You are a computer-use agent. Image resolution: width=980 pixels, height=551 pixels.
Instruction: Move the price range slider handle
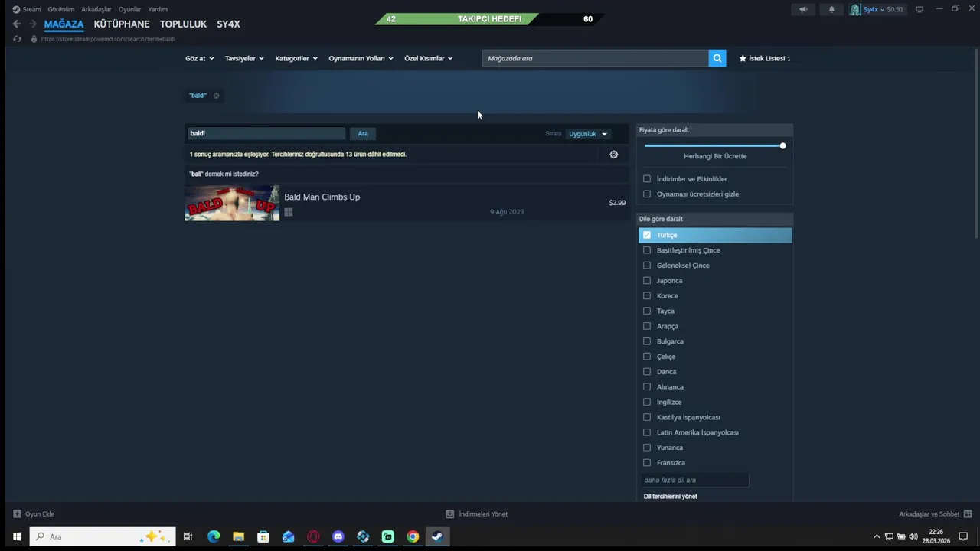click(x=782, y=145)
